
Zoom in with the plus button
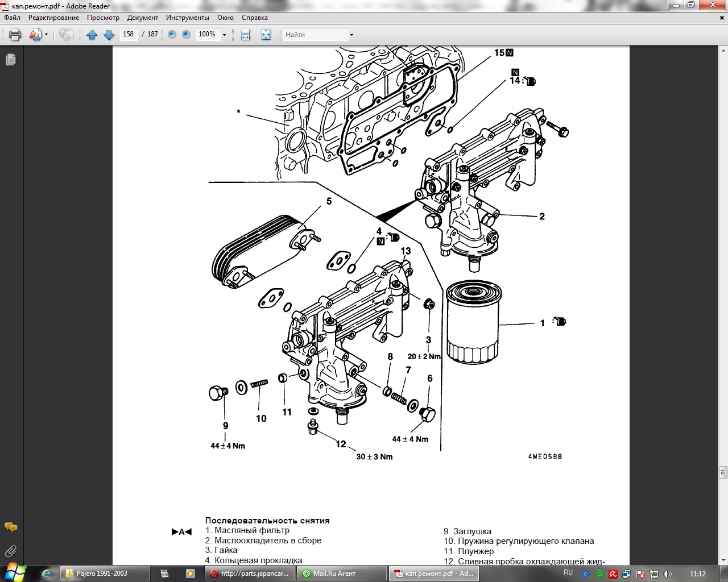(x=186, y=35)
